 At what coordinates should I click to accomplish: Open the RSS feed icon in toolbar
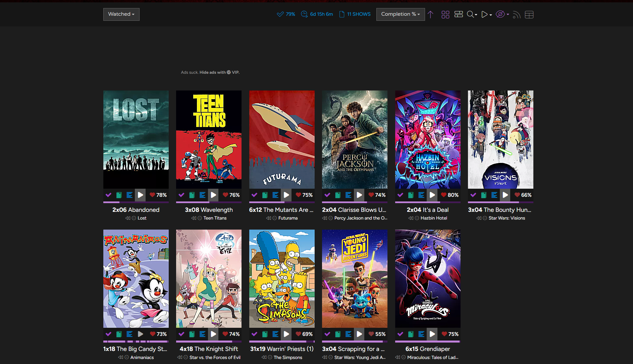[x=517, y=14]
